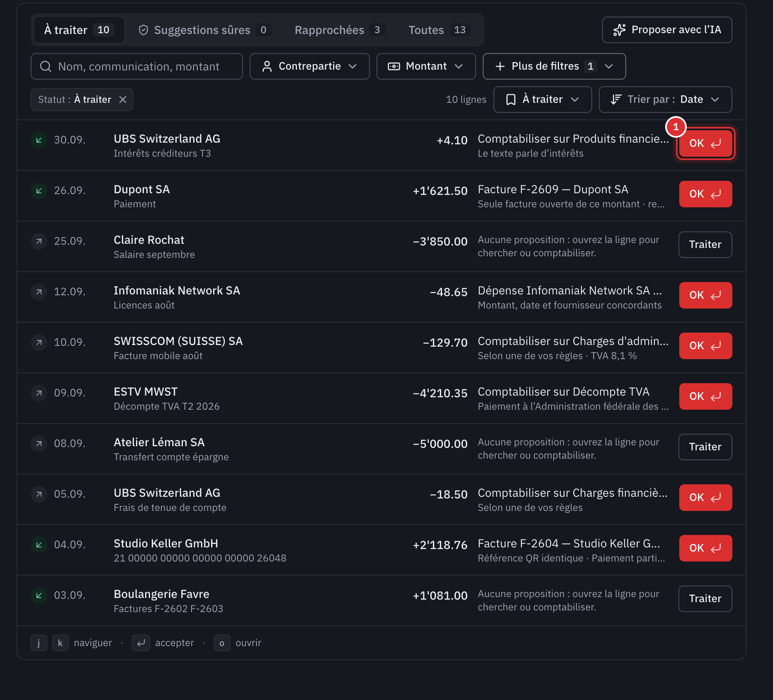Focus the Nom, communication, montant search field
The image size is (773, 700).
[137, 66]
